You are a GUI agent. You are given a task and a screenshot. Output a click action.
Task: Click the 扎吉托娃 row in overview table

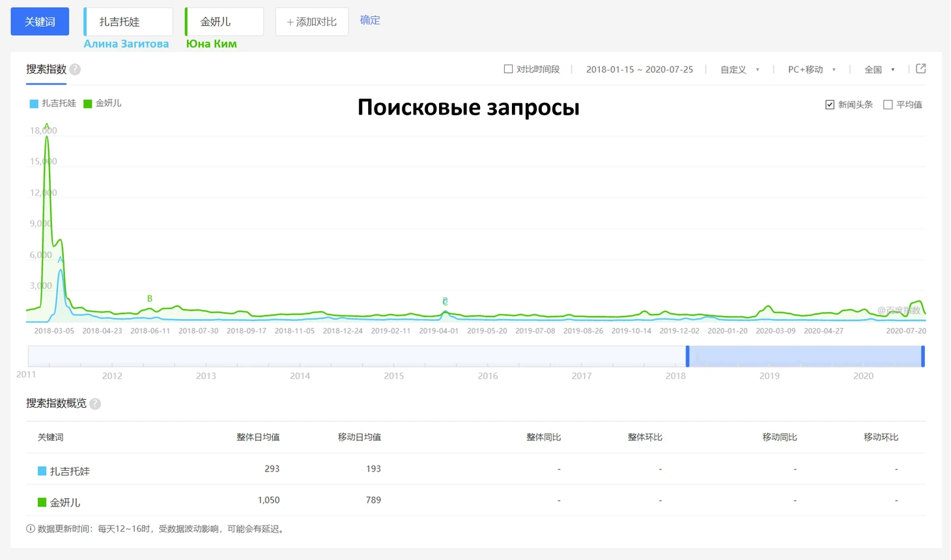(475, 469)
